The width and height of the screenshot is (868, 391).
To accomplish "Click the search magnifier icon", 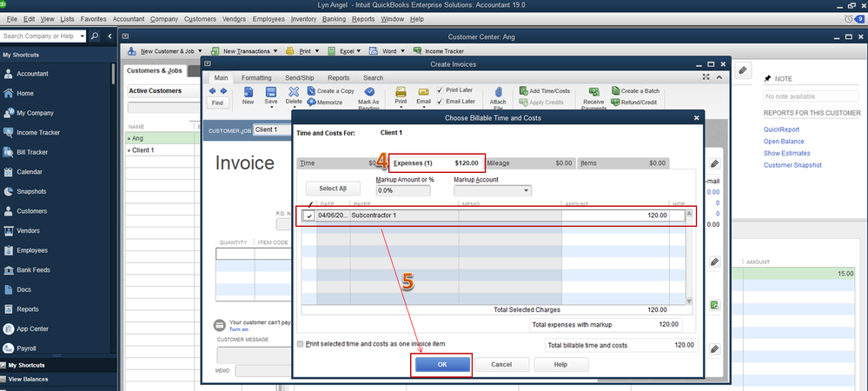I will tap(95, 36).
